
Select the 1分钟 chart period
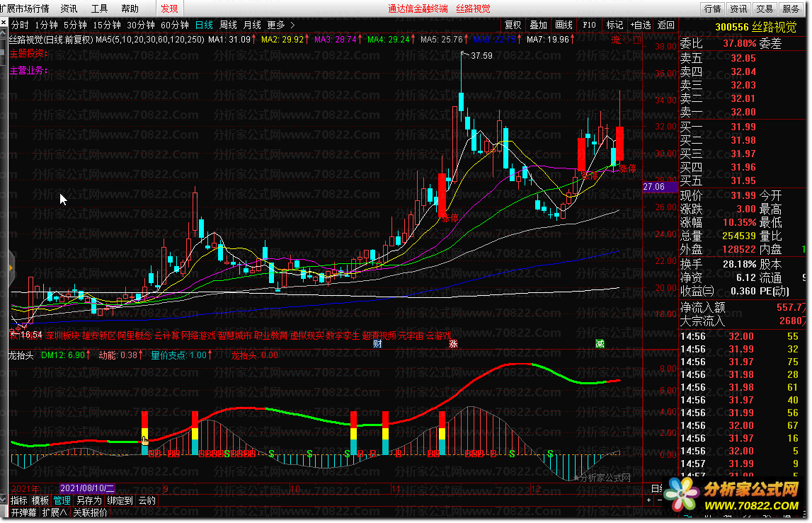(47, 25)
